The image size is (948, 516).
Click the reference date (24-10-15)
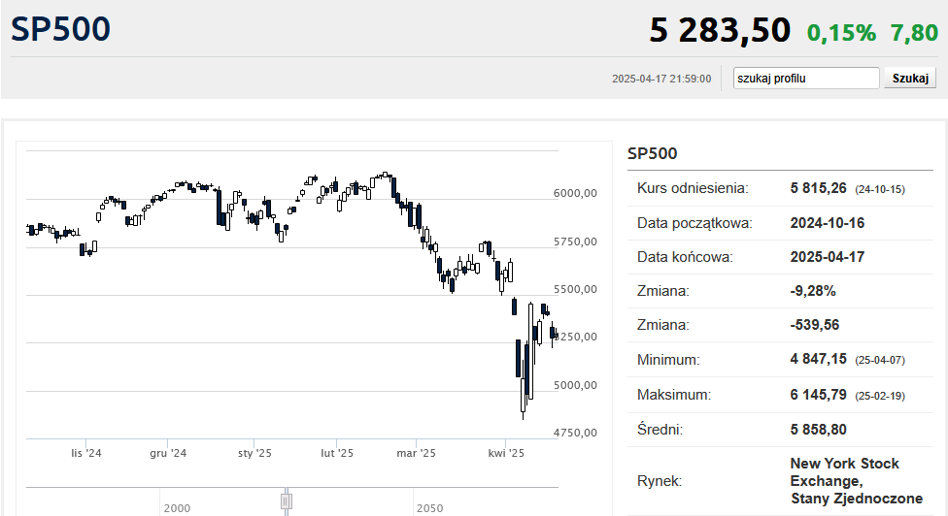pyautogui.click(x=880, y=189)
